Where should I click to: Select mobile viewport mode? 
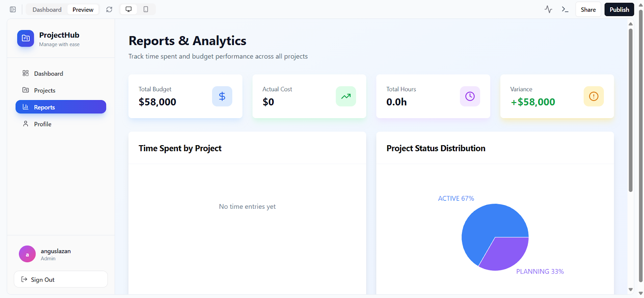click(x=146, y=9)
